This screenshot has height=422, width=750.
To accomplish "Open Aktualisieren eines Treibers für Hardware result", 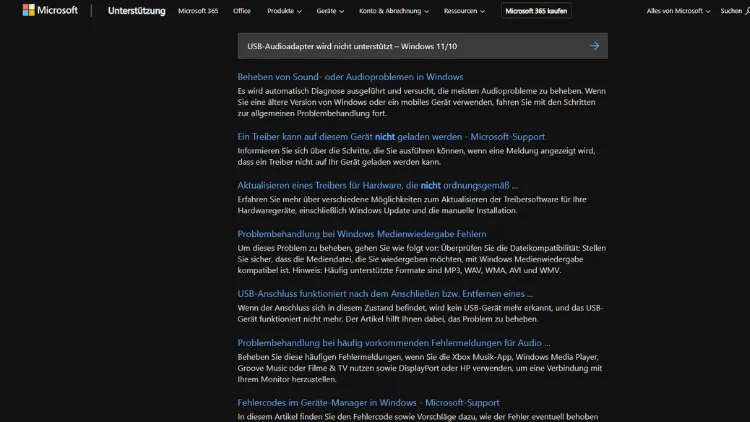I will point(377,185).
